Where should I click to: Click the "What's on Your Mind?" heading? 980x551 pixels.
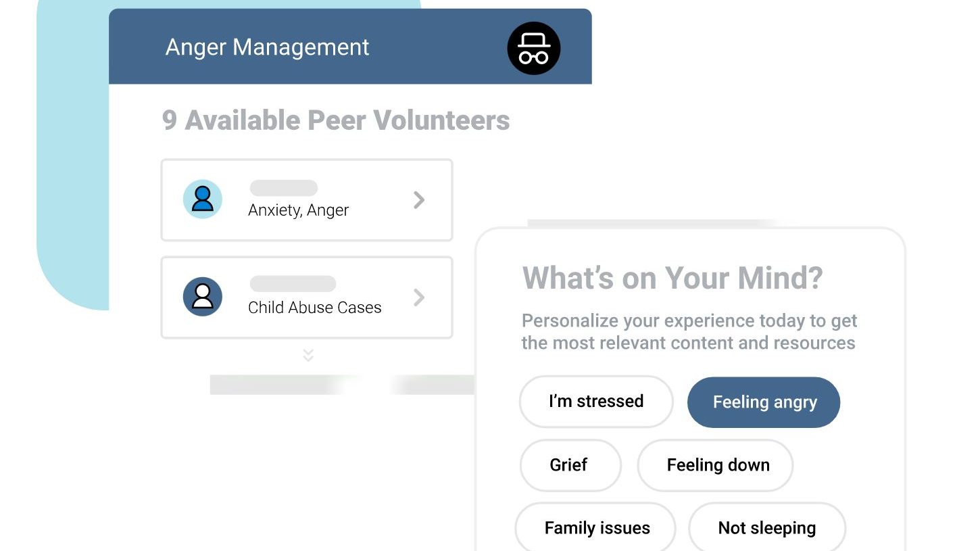(672, 277)
